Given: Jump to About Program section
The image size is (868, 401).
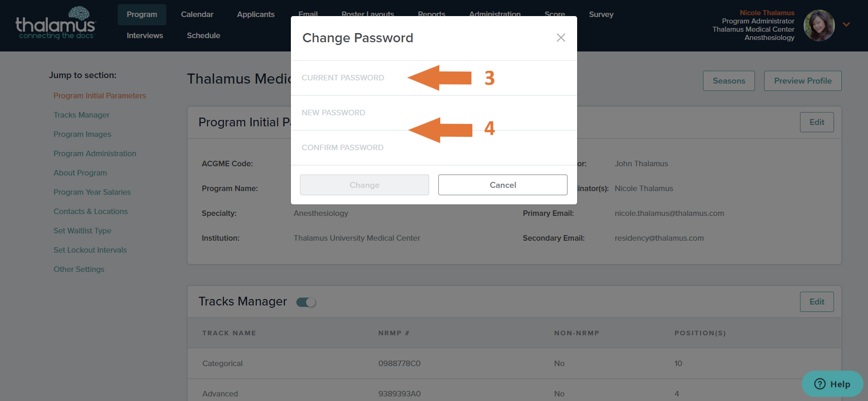Looking at the screenshot, I should 80,173.
